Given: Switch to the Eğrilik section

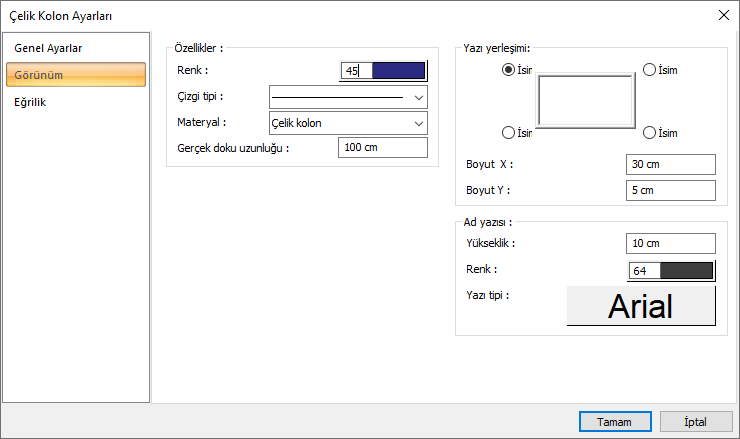Looking at the screenshot, I should click(x=30, y=102).
